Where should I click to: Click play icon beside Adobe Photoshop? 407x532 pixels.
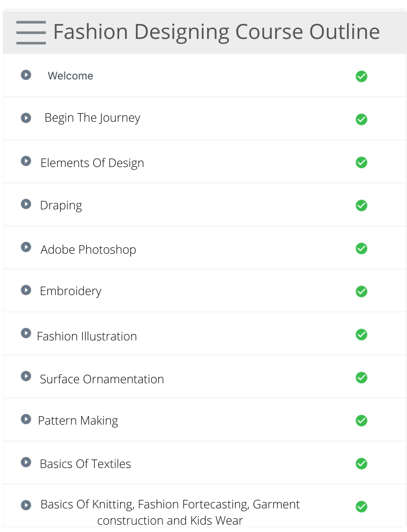point(26,247)
